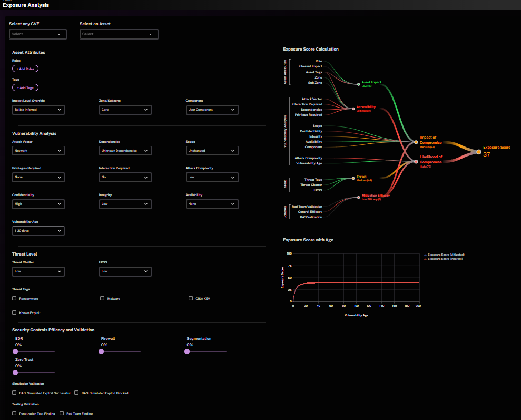The image size is (521, 420).
Task: Click the Likelihood of Compromise node
Action: point(416,162)
